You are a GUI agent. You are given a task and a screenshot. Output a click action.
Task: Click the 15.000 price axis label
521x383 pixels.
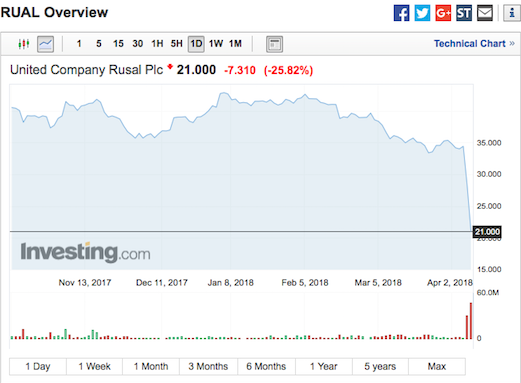pyautogui.click(x=489, y=269)
